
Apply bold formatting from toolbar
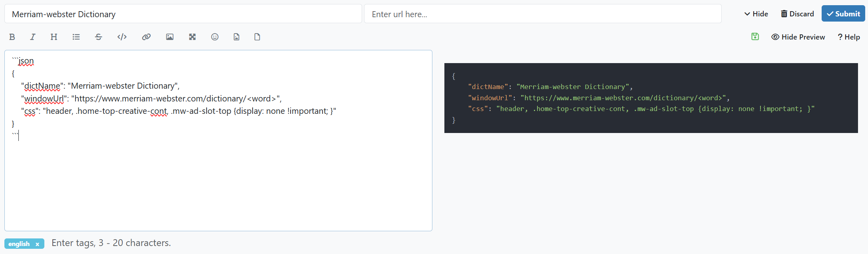point(12,37)
